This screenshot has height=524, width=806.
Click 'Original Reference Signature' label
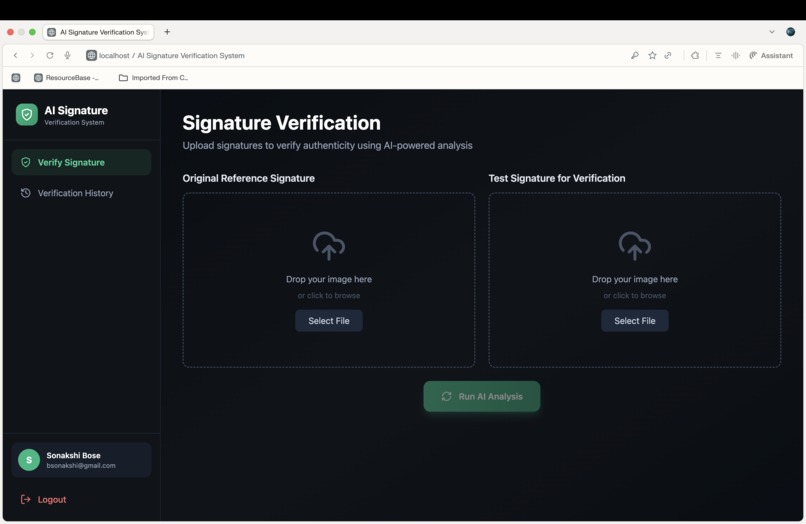[x=249, y=178]
